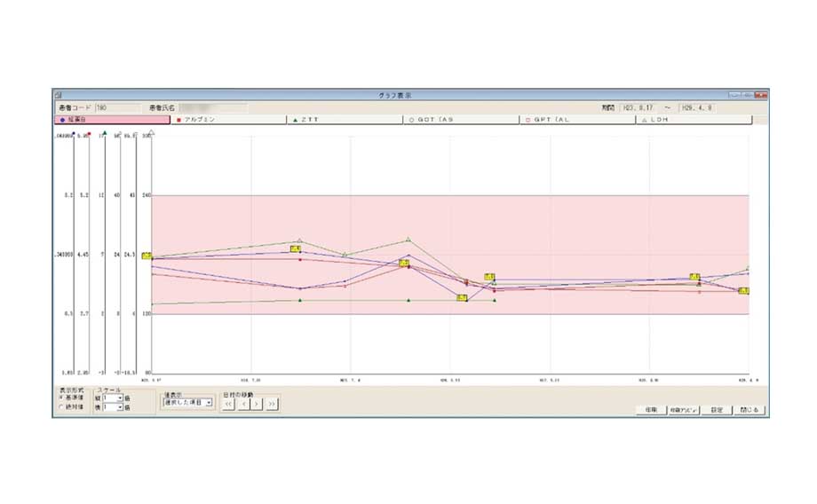Click the yellow value label at the chart's left edge
This screenshot has width=817, height=504.
[147, 256]
